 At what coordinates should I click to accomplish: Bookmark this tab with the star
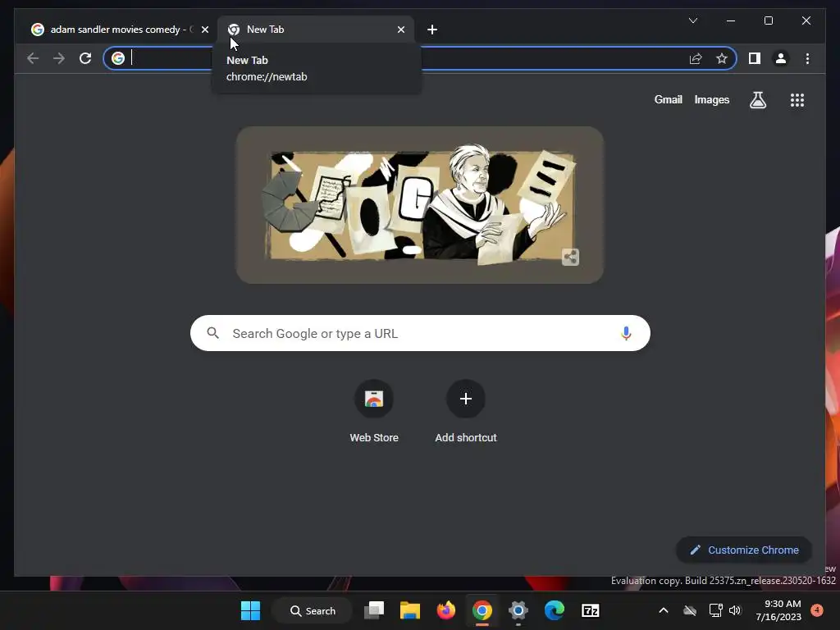(722, 58)
